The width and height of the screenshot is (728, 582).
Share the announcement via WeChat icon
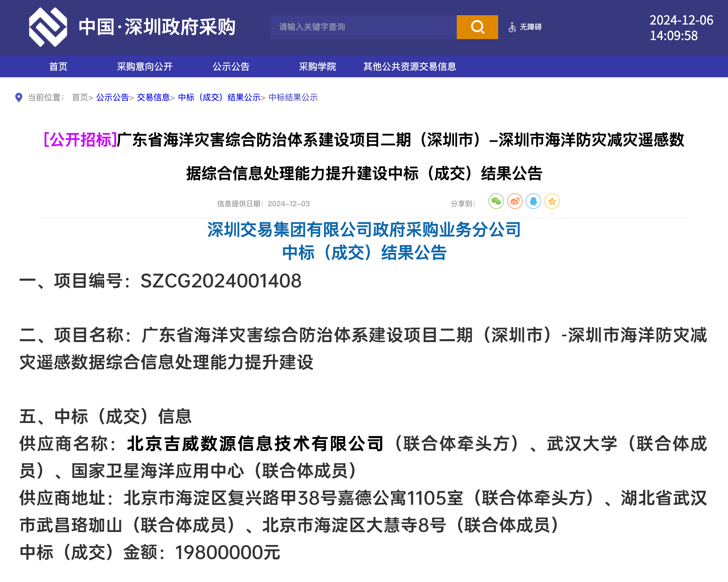pyautogui.click(x=496, y=202)
